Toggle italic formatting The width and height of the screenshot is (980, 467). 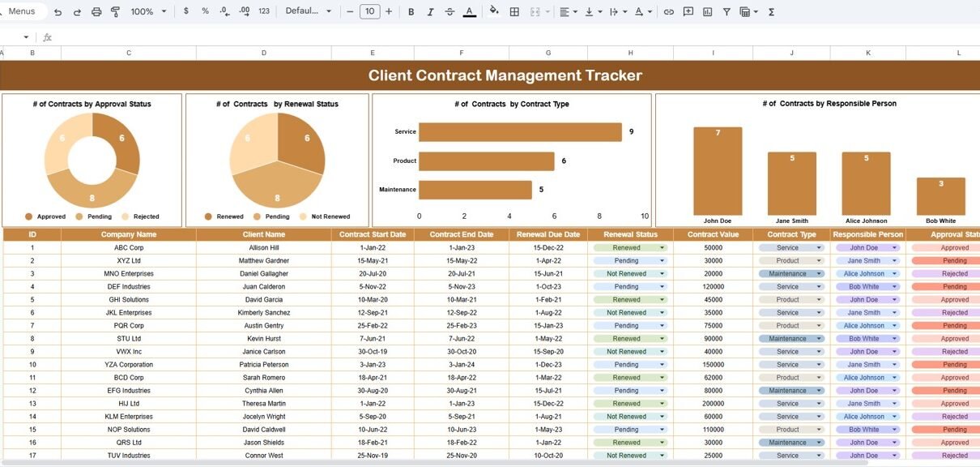click(x=430, y=12)
